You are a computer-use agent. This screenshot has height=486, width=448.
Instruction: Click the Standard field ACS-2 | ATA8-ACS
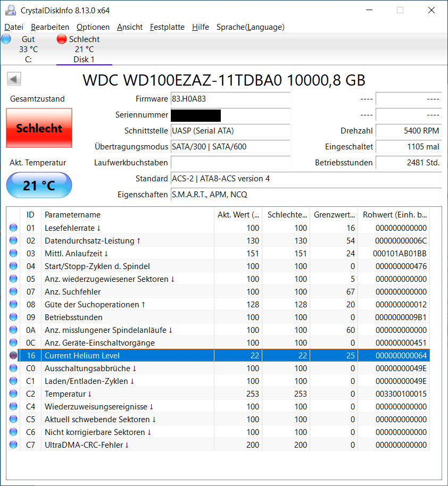(x=306, y=179)
